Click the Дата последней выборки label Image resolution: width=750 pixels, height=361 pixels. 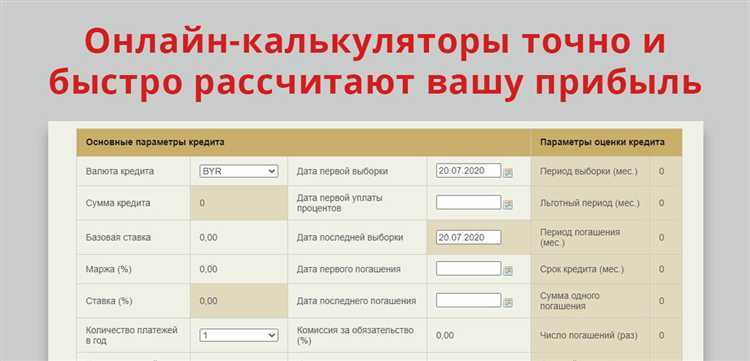tap(350, 237)
